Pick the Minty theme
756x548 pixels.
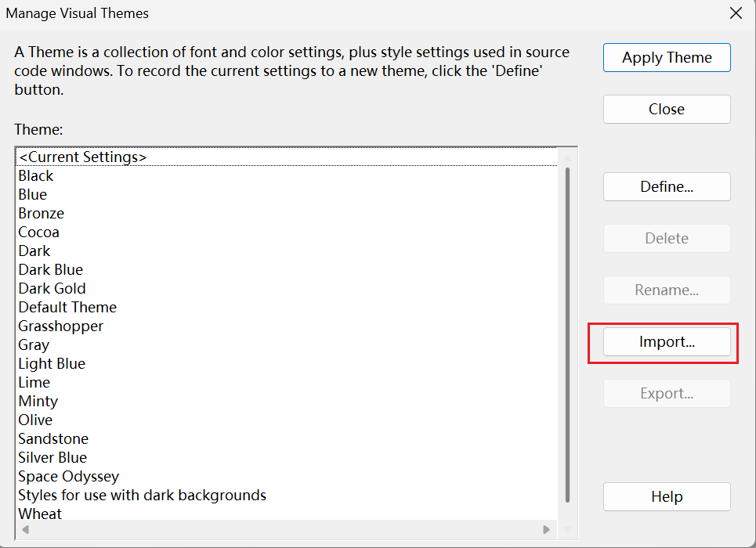(x=287, y=402)
